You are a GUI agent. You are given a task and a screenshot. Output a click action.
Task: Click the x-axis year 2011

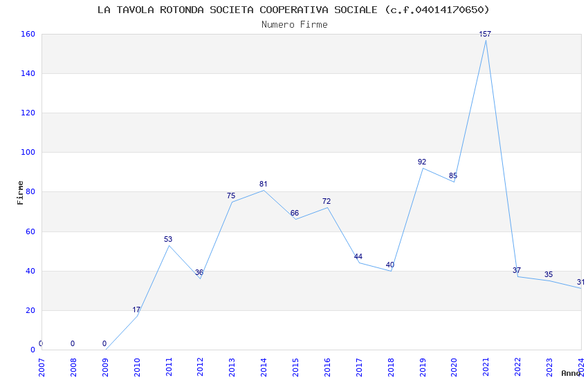point(169,368)
